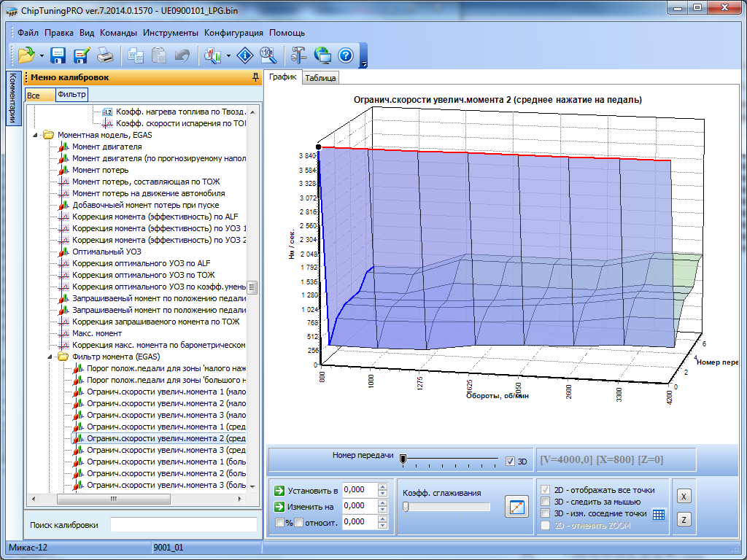
Task: Check the 'относит.' checkbox
Action: (298, 522)
